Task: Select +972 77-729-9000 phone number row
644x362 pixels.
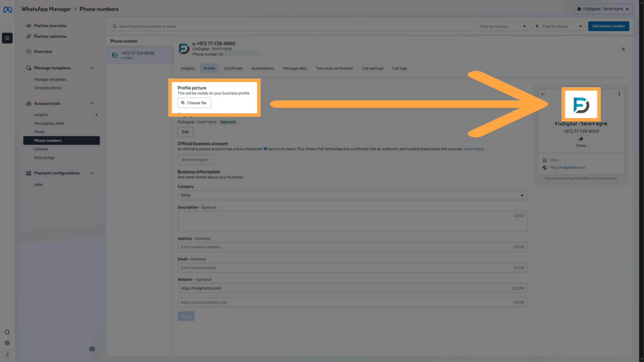Action: click(x=140, y=55)
